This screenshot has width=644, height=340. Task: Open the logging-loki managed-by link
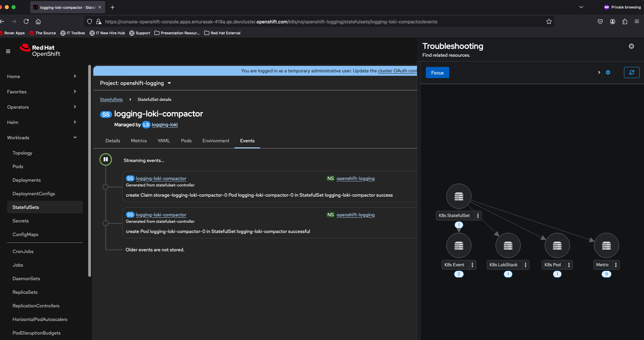[165, 125]
